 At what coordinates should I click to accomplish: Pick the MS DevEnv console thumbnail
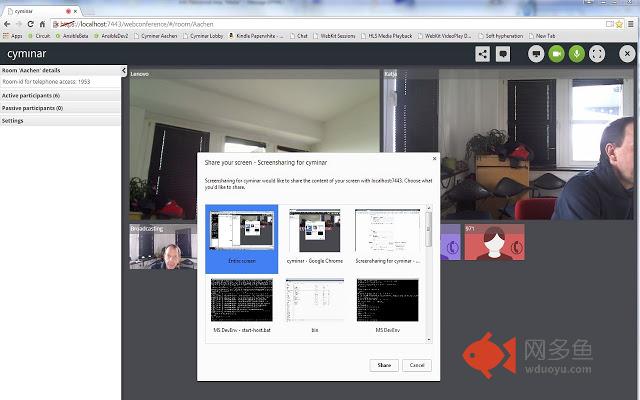(387, 306)
